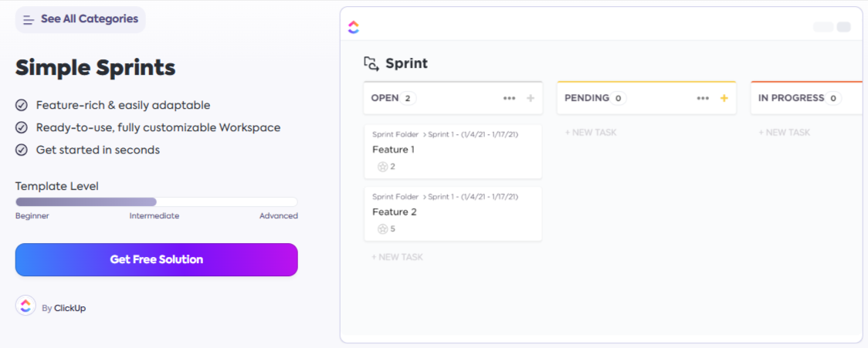Click the sprint points icon on Feature 1
The width and height of the screenshot is (868, 348).
coord(381,167)
